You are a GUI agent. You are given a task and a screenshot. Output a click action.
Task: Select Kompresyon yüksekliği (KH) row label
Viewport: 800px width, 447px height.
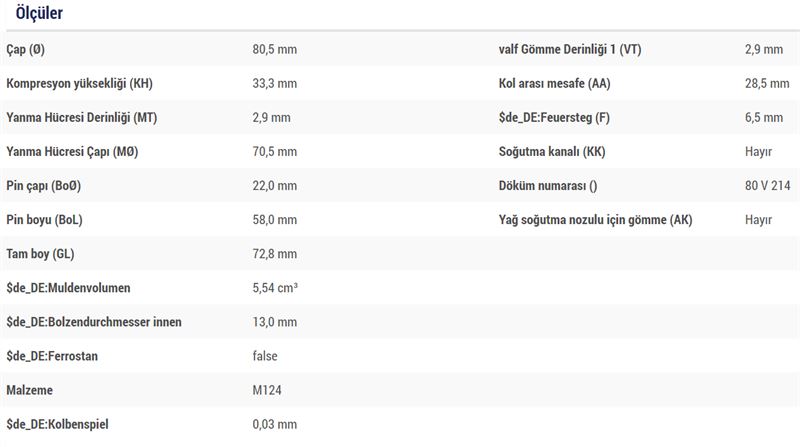pos(80,84)
